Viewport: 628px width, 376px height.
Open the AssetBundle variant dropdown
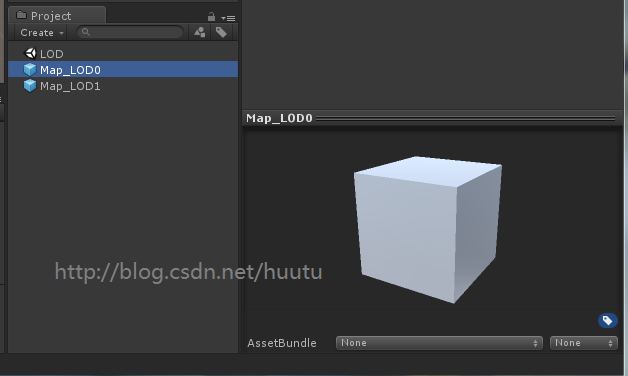coord(584,343)
